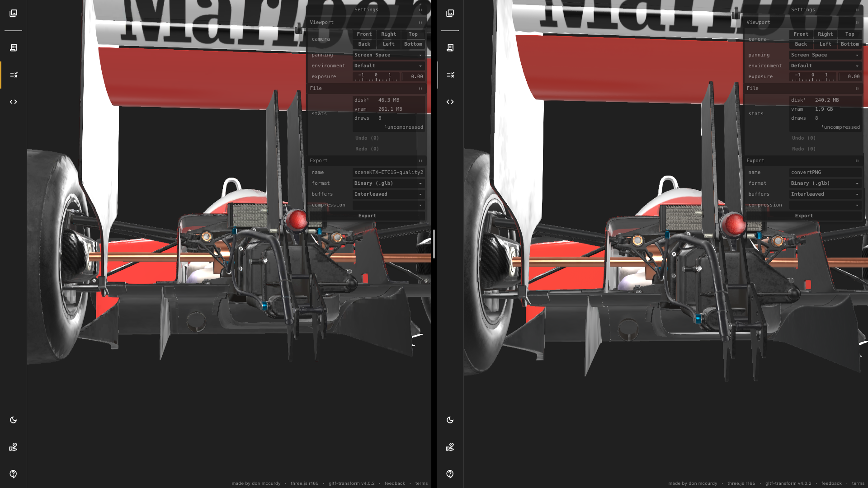Select the Front camera view in left panel
The image size is (868, 488).
(364, 34)
